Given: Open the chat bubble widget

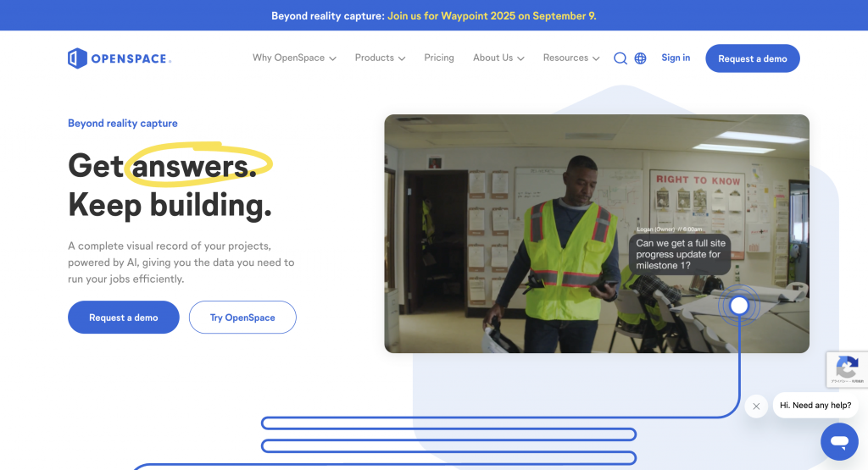Looking at the screenshot, I should (x=839, y=441).
